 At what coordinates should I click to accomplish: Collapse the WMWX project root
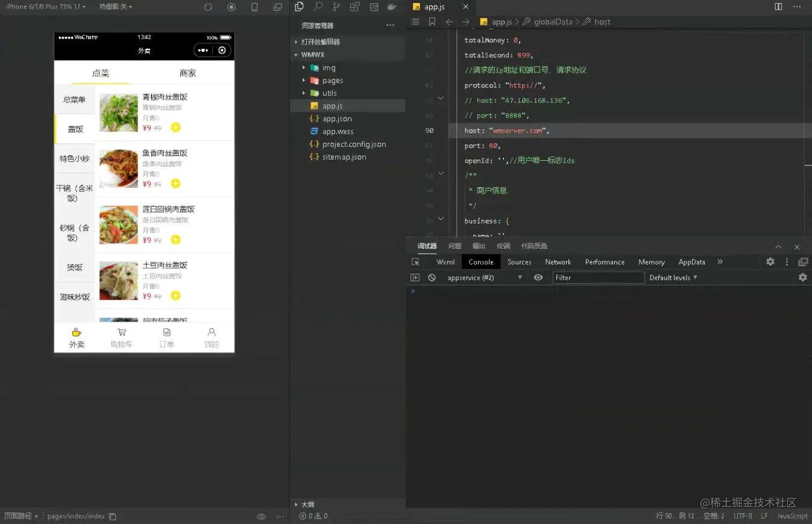348,55
